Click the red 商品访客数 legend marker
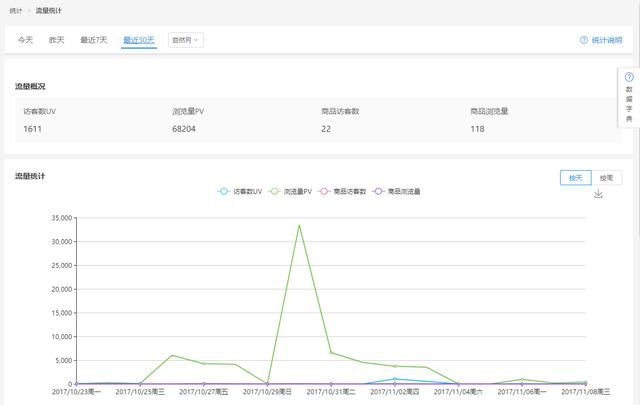The height and width of the screenshot is (405, 640). [324, 190]
